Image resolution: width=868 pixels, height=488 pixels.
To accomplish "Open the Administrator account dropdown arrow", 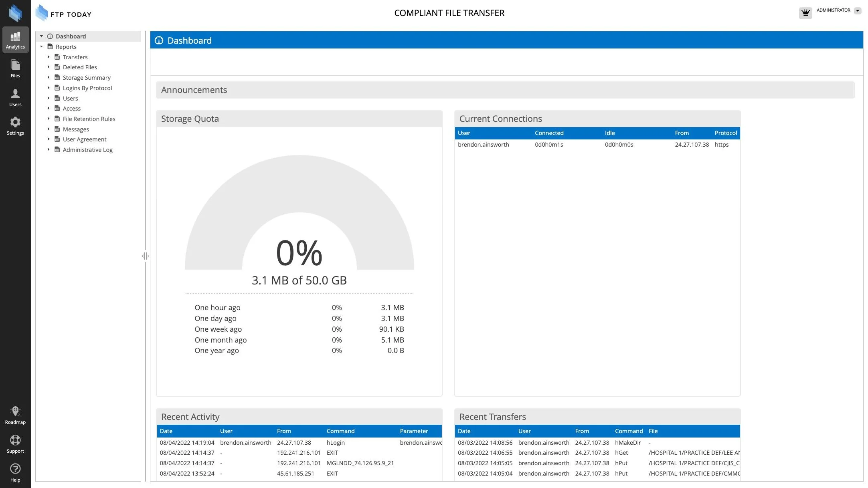I will [x=858, y=11].
